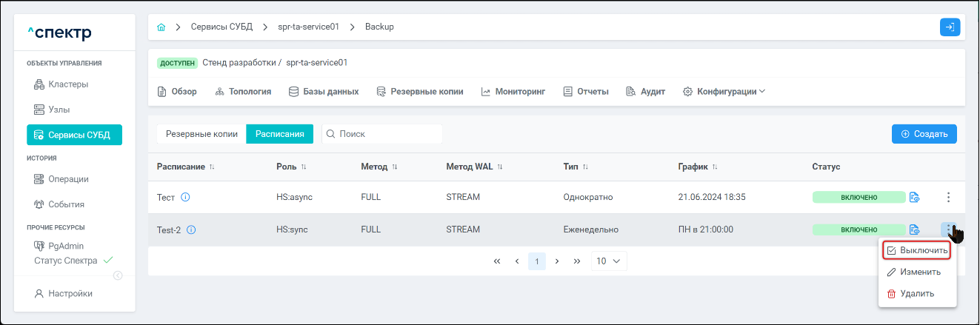Open three-dot menu for Тест row
This screenshot has width=980, height=325.
tap(948, 197)
